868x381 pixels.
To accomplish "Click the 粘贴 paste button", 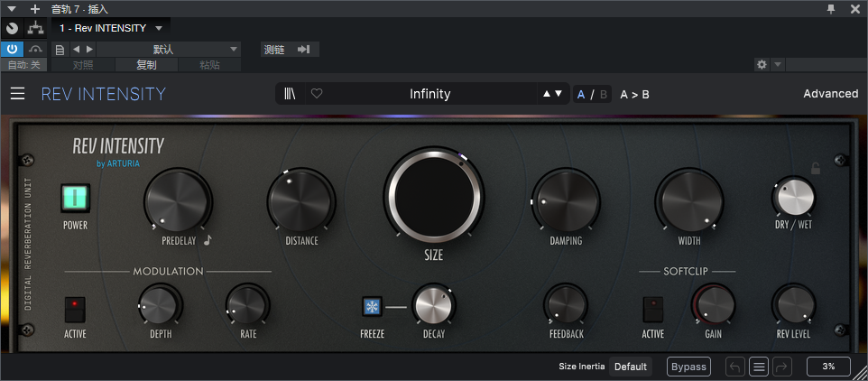I will tap(210, 65).
